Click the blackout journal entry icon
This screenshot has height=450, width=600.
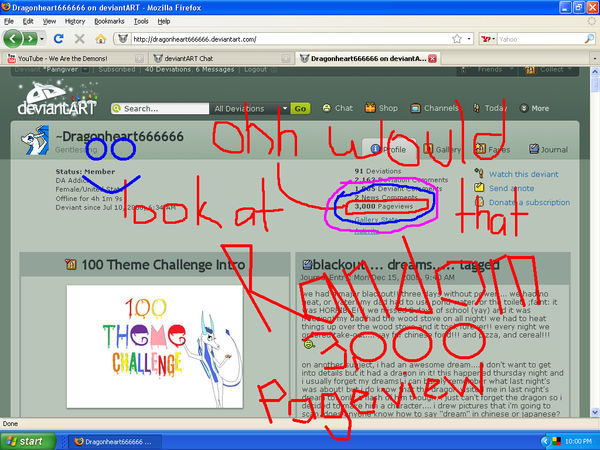pyautogui.click(x=307, y=264)
